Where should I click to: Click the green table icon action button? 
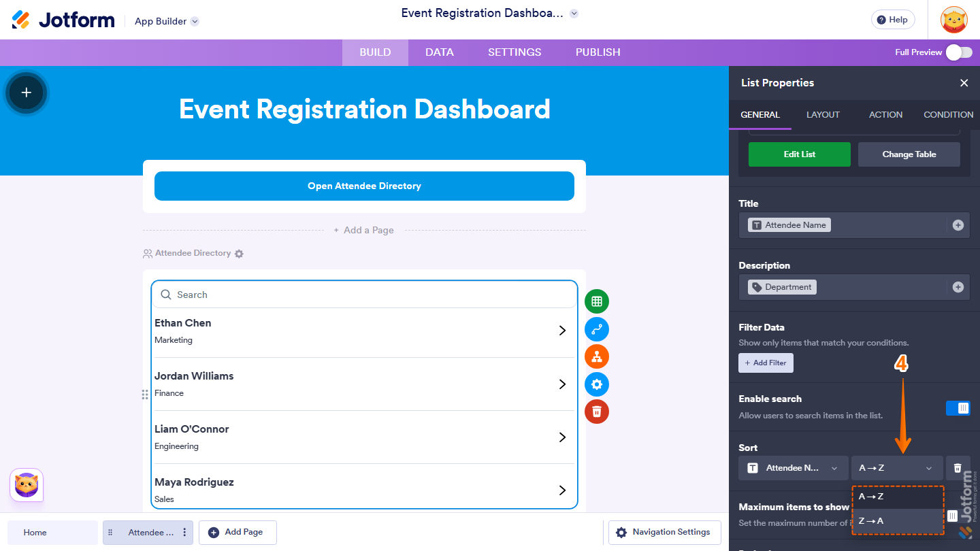tap(597, 301)
